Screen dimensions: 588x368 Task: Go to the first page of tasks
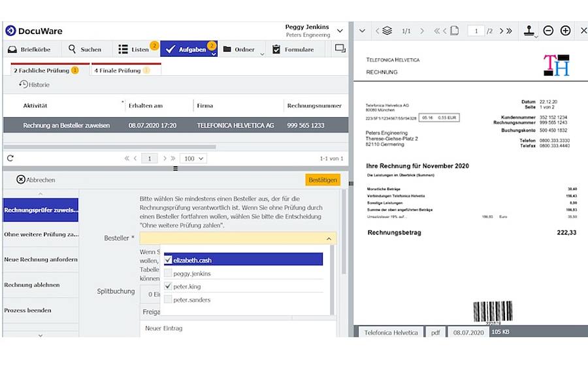127,158
